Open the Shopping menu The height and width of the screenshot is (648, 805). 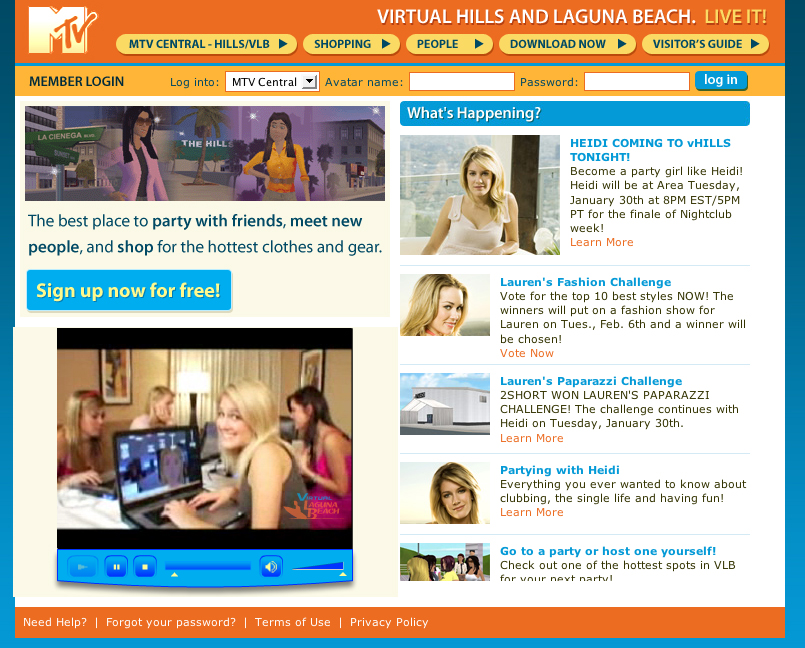pos(351,44)
